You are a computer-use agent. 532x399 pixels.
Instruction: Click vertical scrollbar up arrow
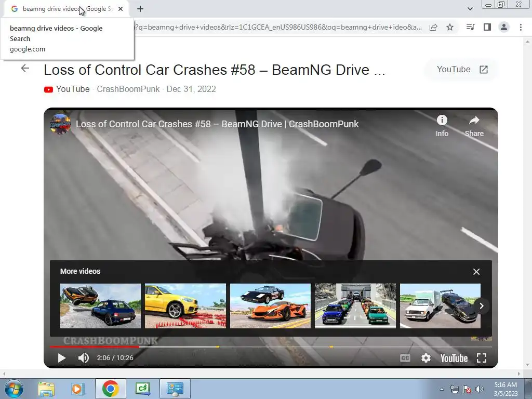[x=527, y=42]
